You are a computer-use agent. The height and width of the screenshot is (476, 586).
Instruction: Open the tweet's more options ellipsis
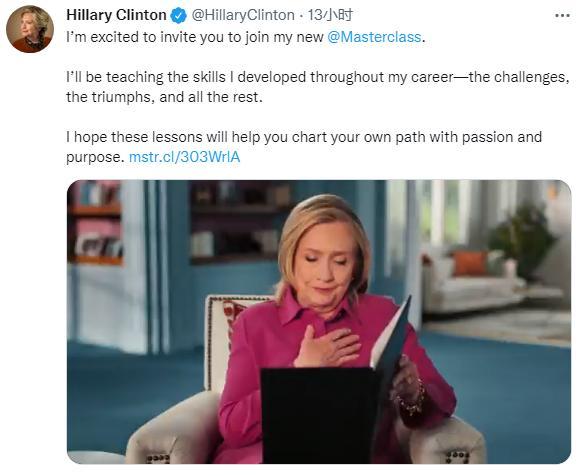coord(562,16)
